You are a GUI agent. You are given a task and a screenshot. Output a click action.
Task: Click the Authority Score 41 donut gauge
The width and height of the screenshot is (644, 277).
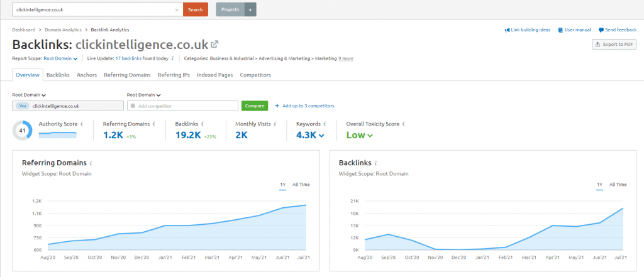pos(22,131)
